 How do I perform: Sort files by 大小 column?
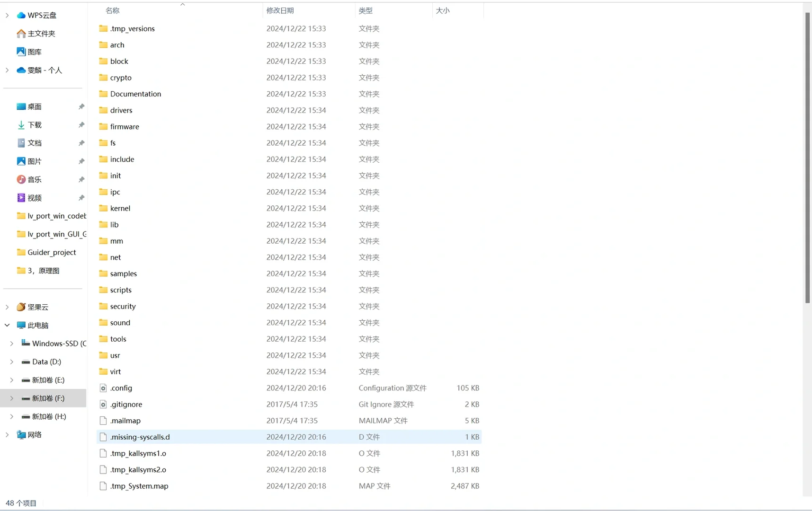pyautogui.click(x=443, y=10)
